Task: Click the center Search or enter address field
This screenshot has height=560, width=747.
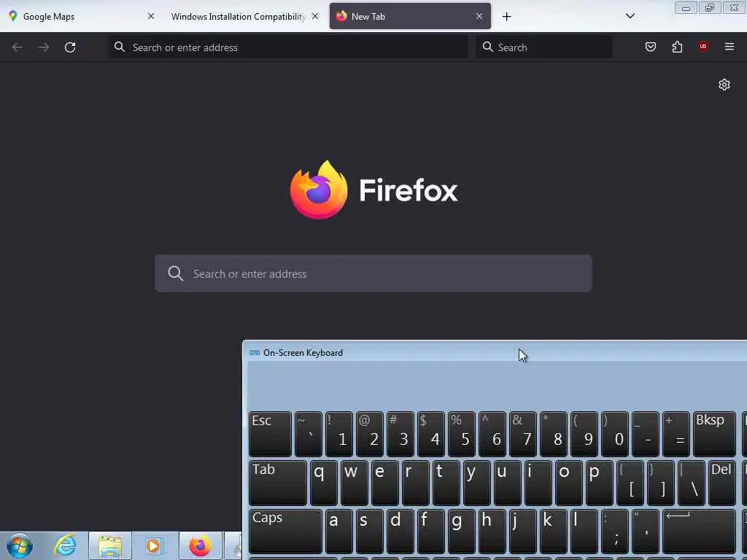Action: pyautogui.click(x=373, y=274)
